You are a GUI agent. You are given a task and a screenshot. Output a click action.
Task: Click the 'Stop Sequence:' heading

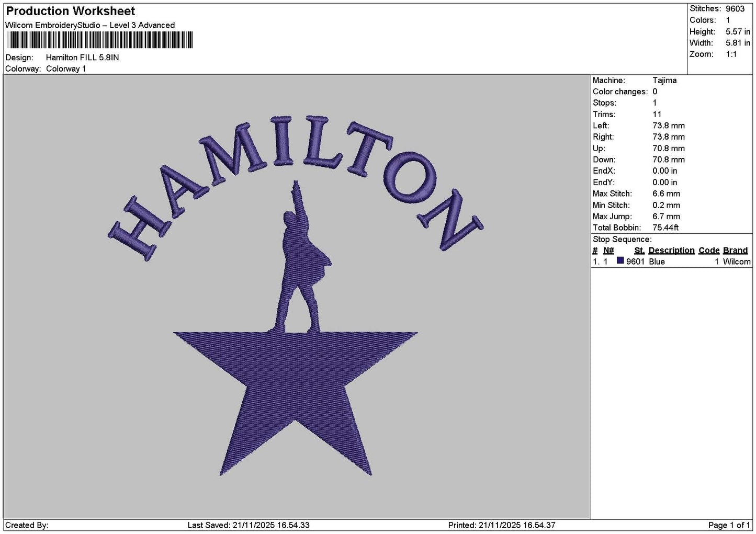tap(622, 240)
